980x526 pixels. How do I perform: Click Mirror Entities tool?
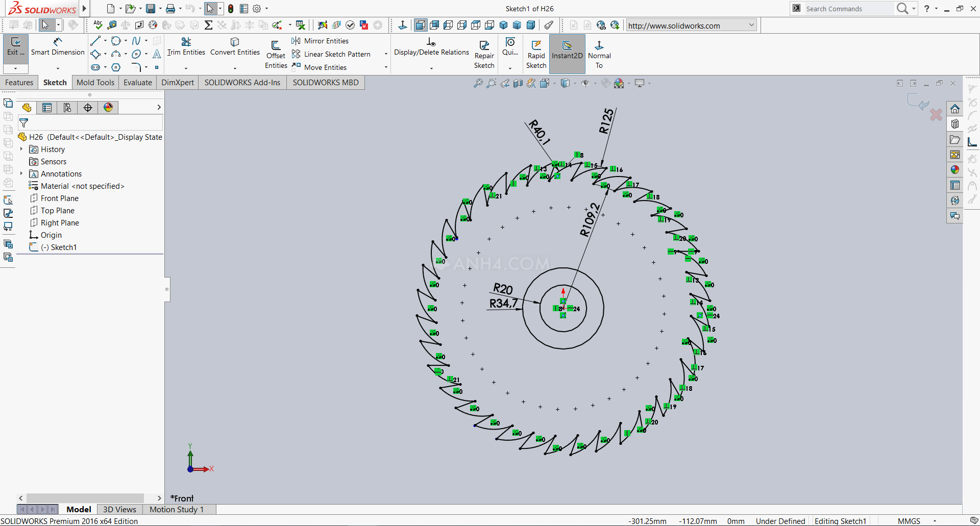click(320, 41)
